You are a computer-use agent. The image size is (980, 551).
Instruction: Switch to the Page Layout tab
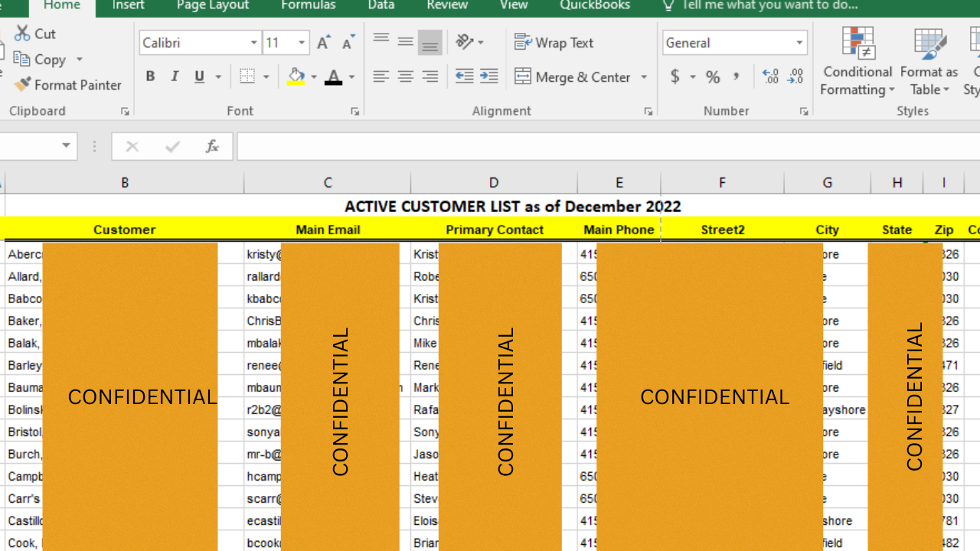[x=213, y=5]
